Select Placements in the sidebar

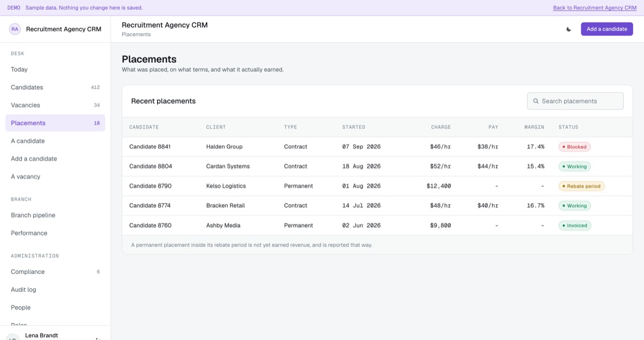coord(55,123)
